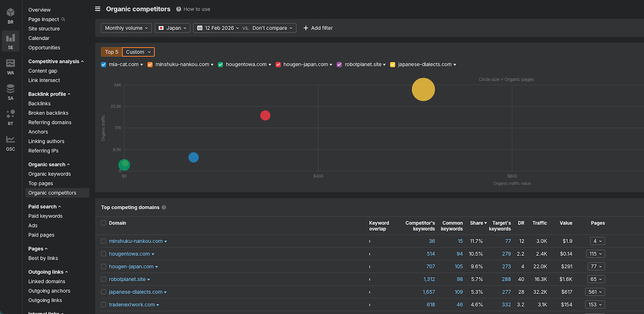Select the Domain header checkbox

click(104, 223)
